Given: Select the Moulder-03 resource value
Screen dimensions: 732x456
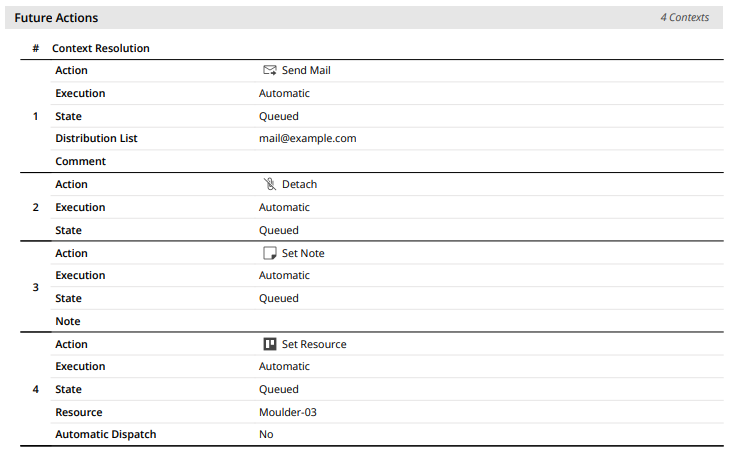Looking at the screenshot, I should pyautogui.click(x=288, y=413).
